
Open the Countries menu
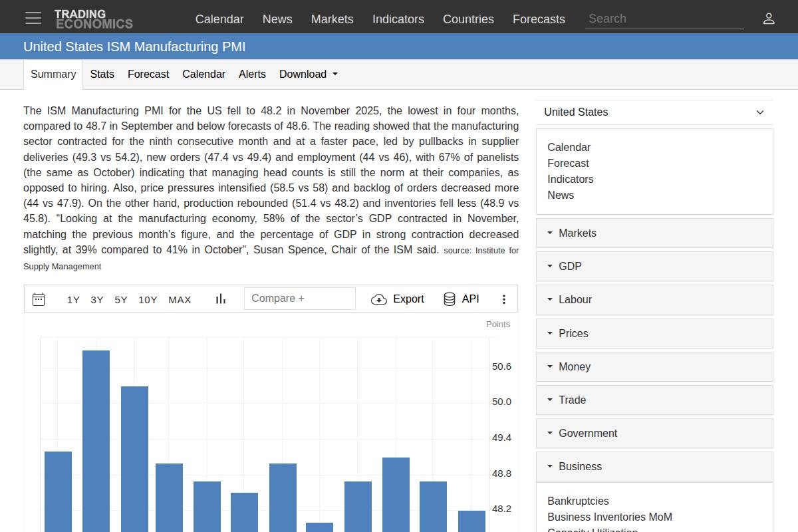468,19
